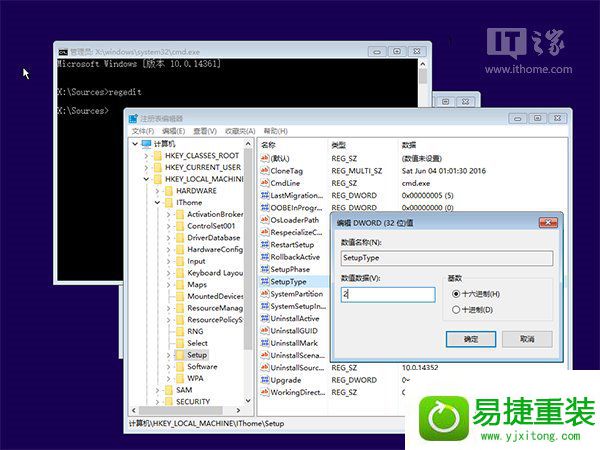Image resolution: width=600 pixels, height=450 pixels.
Task: Click the DWORD icon beside SetupType
Action: 264,282
